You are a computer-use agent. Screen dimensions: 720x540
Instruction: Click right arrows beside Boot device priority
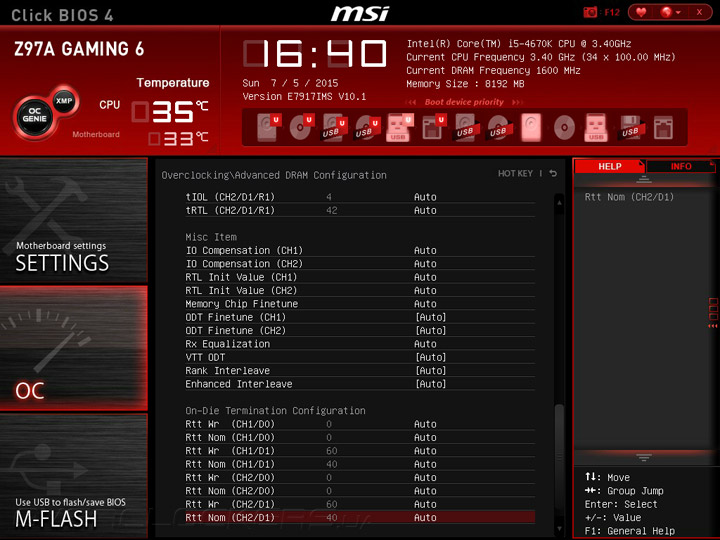[517, 102]
